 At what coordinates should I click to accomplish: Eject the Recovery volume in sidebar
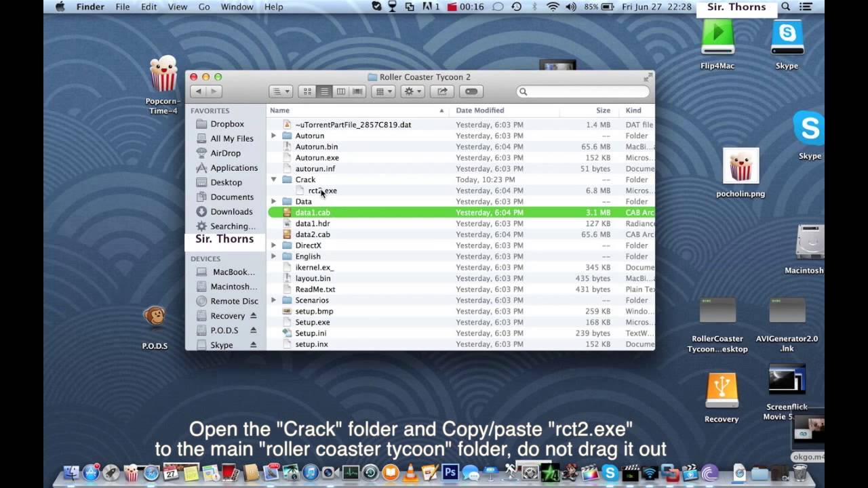click(x=254, y=316)
